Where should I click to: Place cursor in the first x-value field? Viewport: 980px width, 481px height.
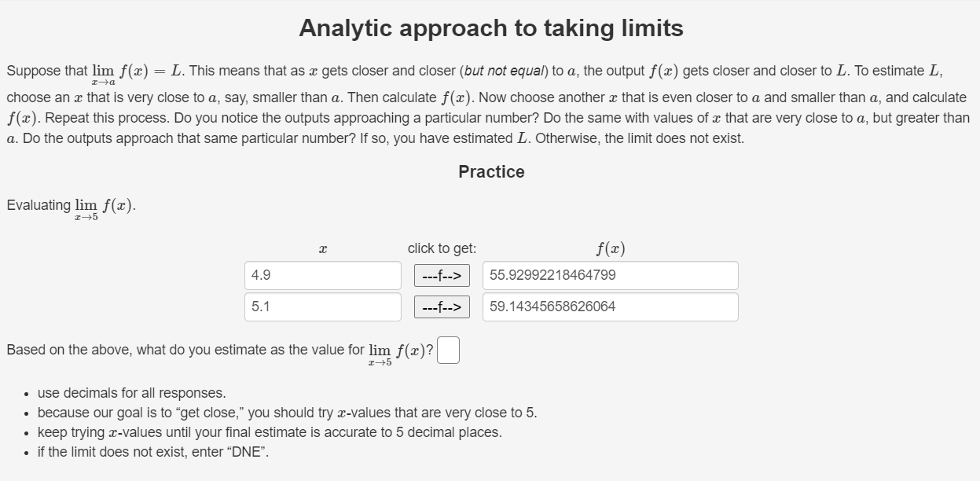[322, 275]
